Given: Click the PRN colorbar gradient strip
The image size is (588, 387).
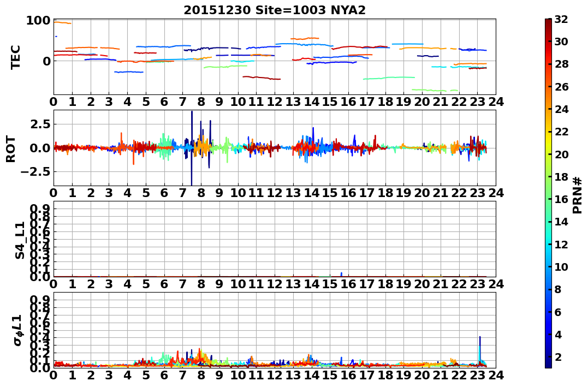Looking at the screenshot, I should pos(548,193).
